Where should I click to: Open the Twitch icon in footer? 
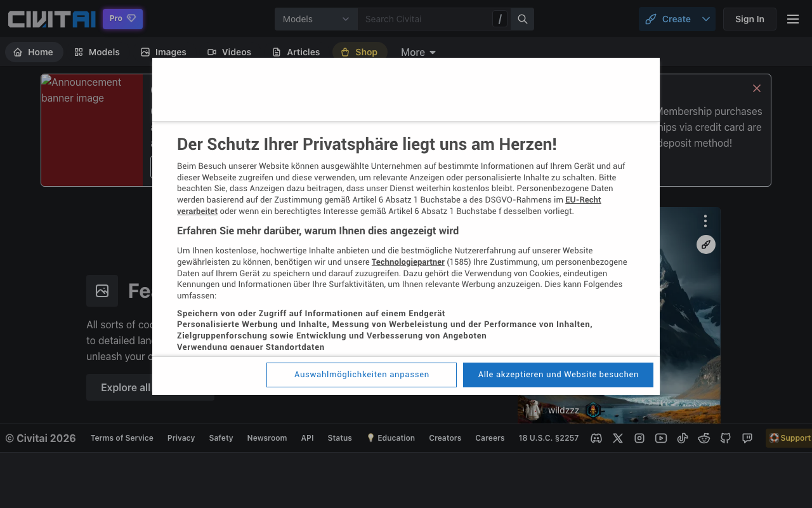click(x=747, y=438)
